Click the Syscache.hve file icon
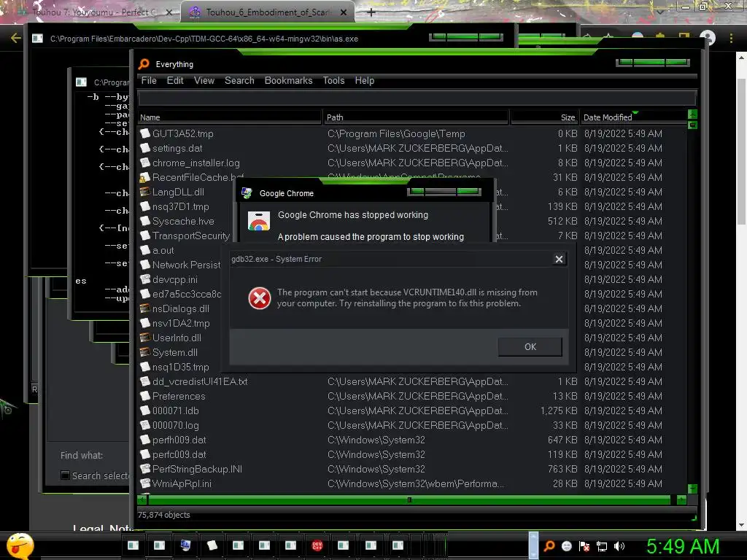The height and width of the screenshot is (560, 747). [x=145, y=221]
